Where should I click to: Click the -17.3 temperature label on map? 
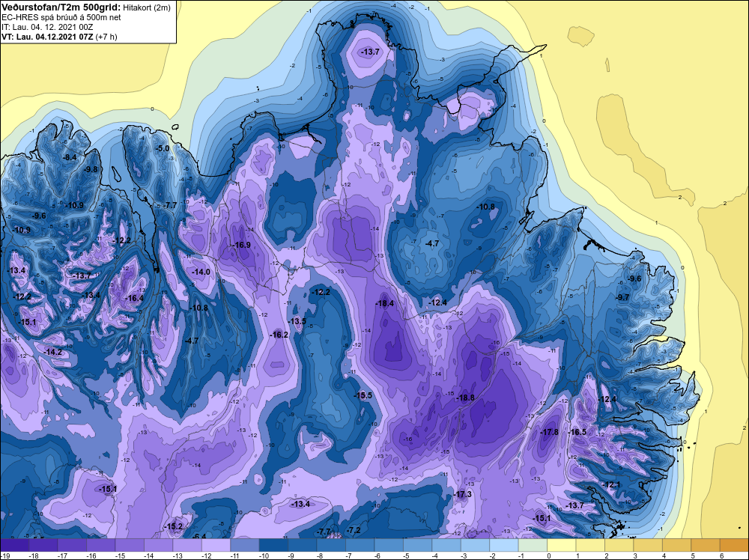click(x=463, y=494)
